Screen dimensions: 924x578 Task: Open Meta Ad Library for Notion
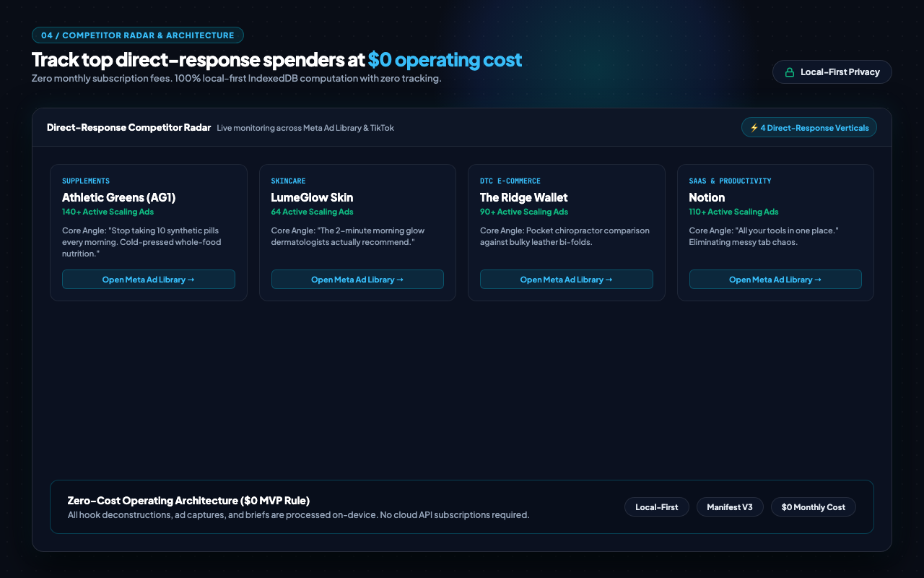pyautogui.click(x=775, y=280)
